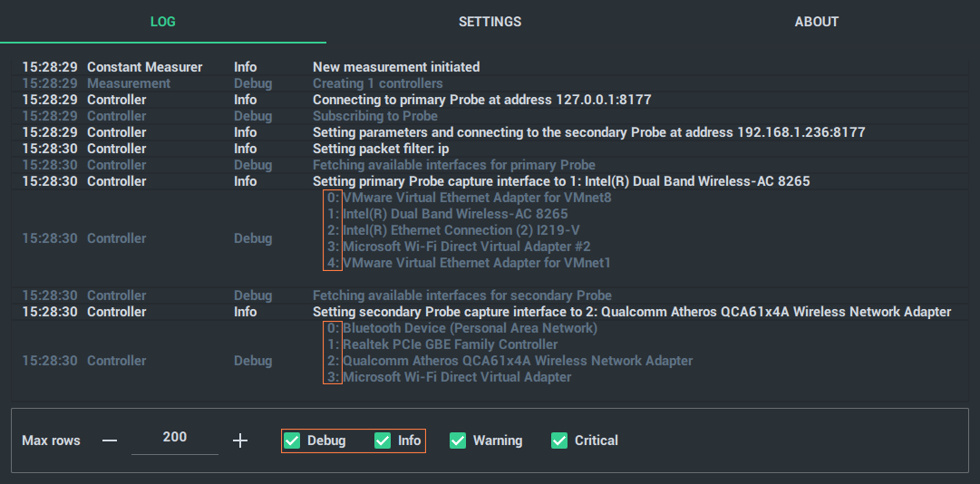Uncheck the Info log level checkbox
This screenshot has height=484, width=980.
383,440
